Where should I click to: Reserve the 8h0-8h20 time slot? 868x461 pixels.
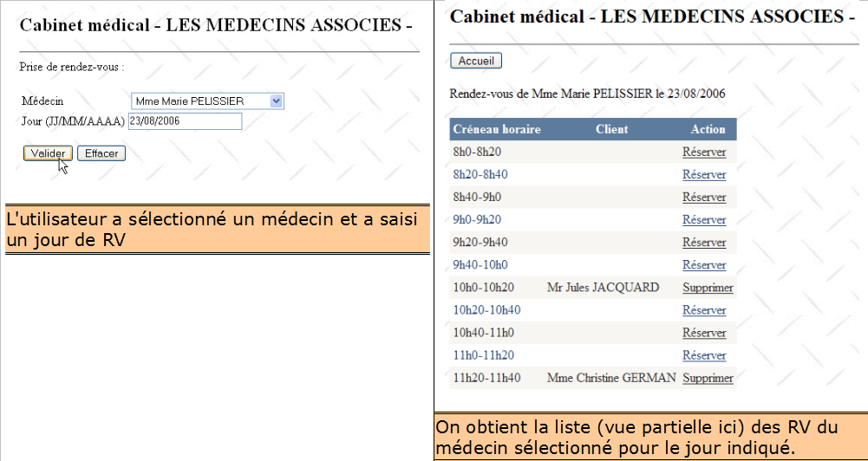pos(704,153)
